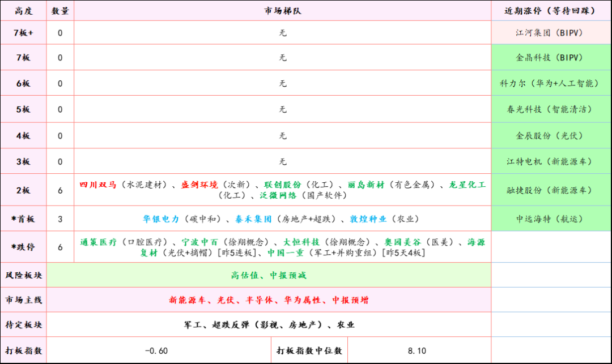This screenshot has width=612, height=364.
Task: Select the stock name "泛微网络"
Action: [278, 195]
